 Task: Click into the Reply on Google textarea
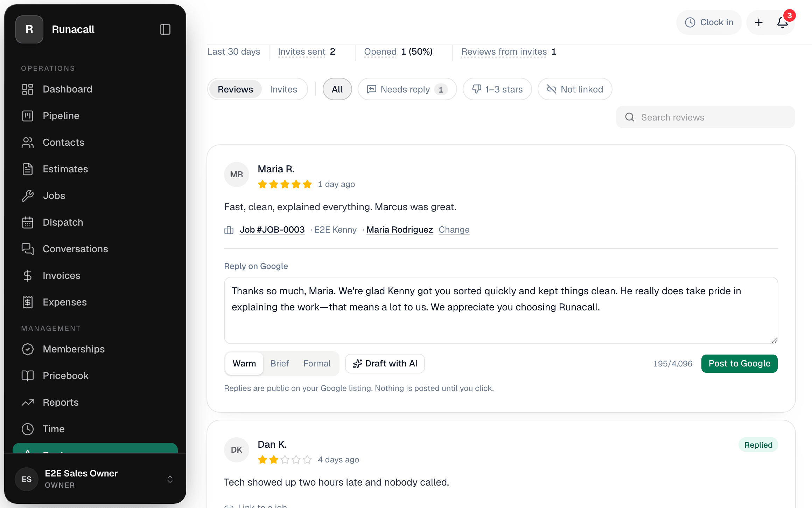point(501,310)
